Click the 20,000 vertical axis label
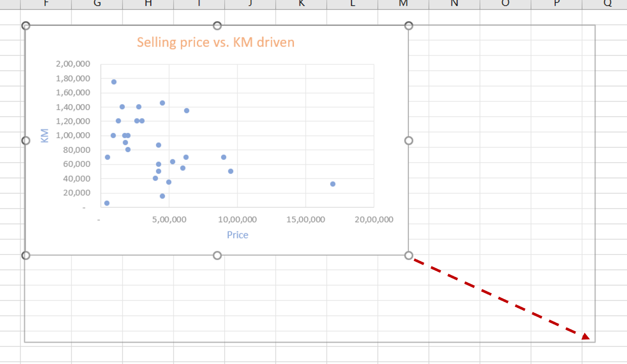Image resolution: width=627 pixels, height=364 pixels. pos(77,193)
